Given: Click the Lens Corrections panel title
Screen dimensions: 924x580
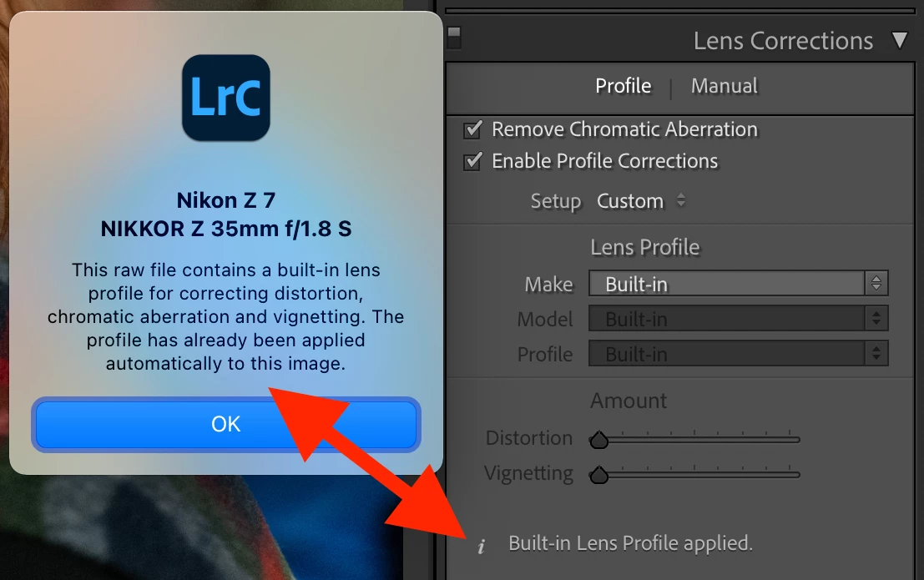Looking at the screenshot, I should tap(783, 41).
